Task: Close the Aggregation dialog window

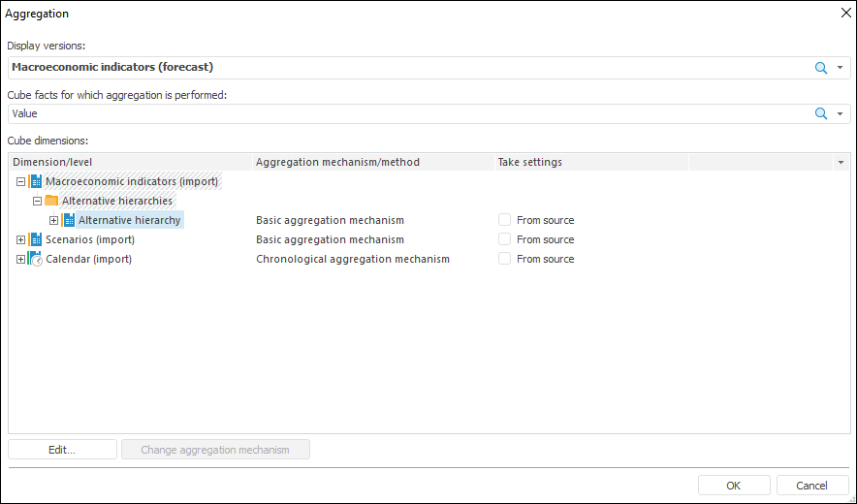Action: 843,14
